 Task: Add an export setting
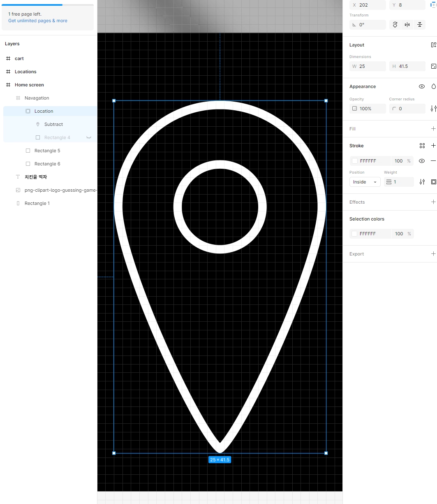pos(433,254)
